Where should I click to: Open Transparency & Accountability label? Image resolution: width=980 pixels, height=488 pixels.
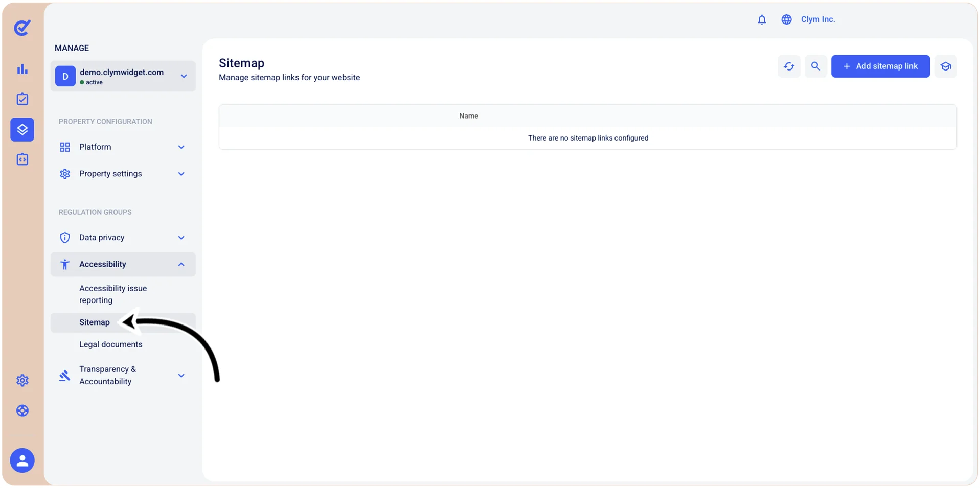pyautogui.click(x=107, y=376)
